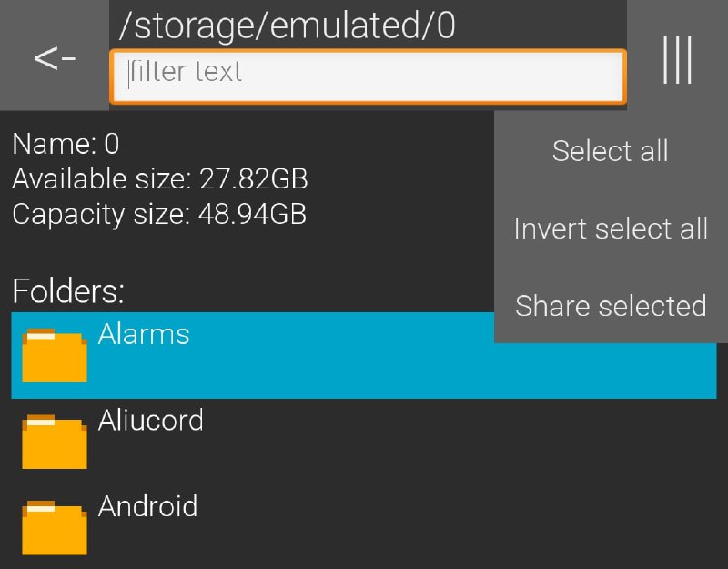Tap the Available size 27.82GB text
Viewport: 728px width, 569px height.
[x=159, y=180]
